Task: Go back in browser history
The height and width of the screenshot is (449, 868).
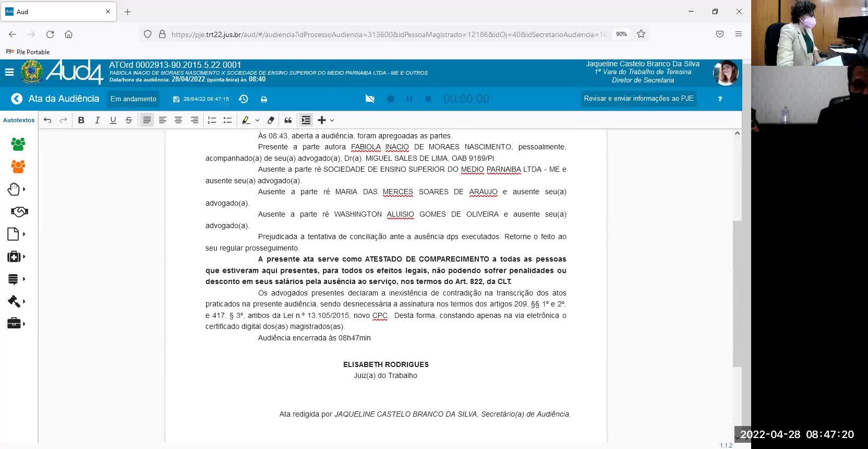Action: pos(13,34)
